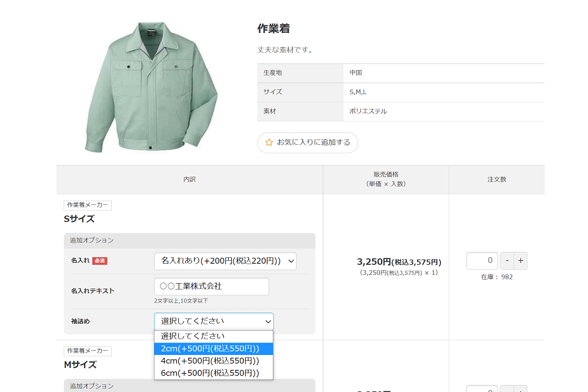The height and width of the screenshot is (392, 588).
Task: Click the 素材 label cell
Action: click(300, 111)
